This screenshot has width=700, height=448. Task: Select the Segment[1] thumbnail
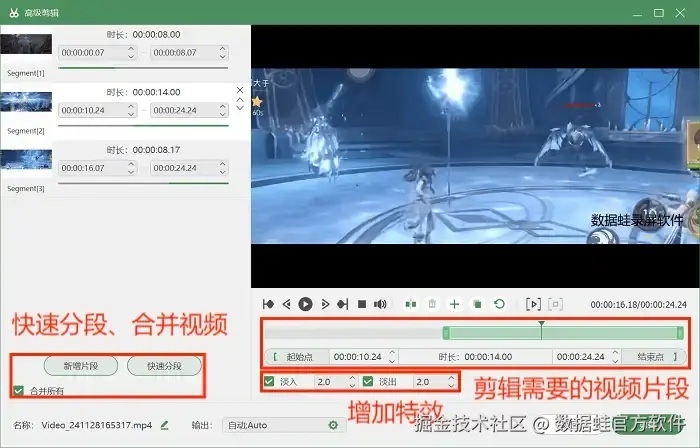[x=26, y=44]
